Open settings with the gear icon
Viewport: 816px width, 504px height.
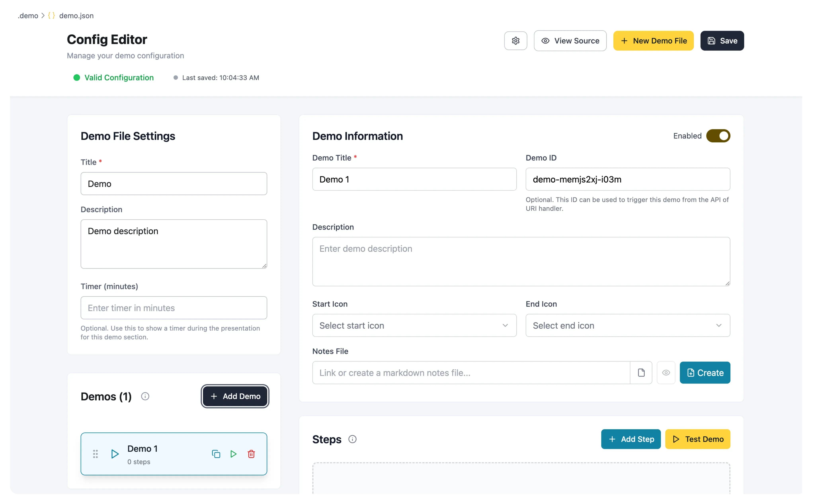pos(515,41)
